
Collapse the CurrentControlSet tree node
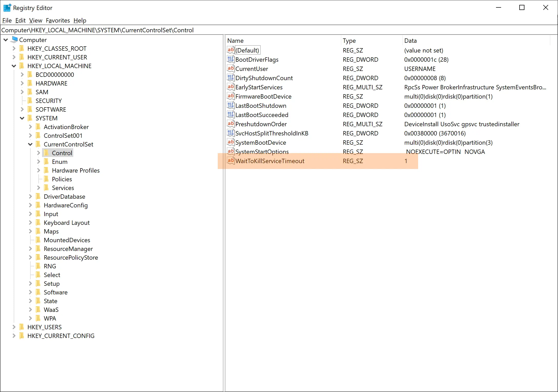[x=30, y=144]
